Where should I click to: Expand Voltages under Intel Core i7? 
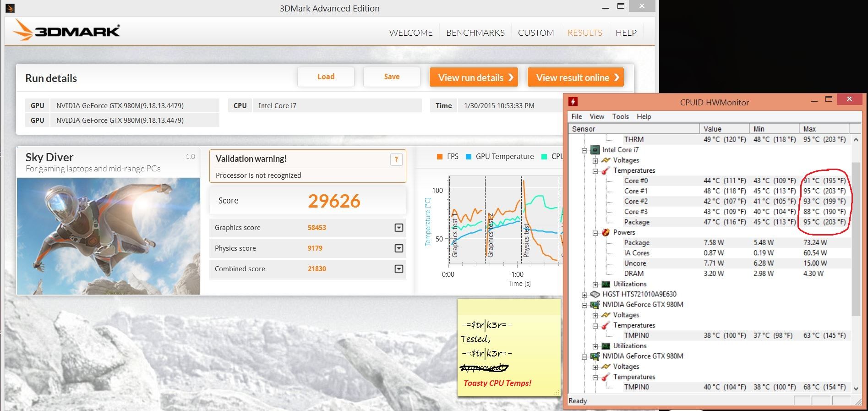pos(595,161)
